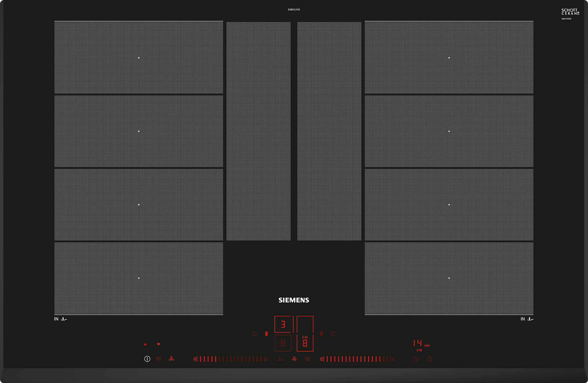
Task: Select cooking zone showing level 3
Action: coord(283,324)
